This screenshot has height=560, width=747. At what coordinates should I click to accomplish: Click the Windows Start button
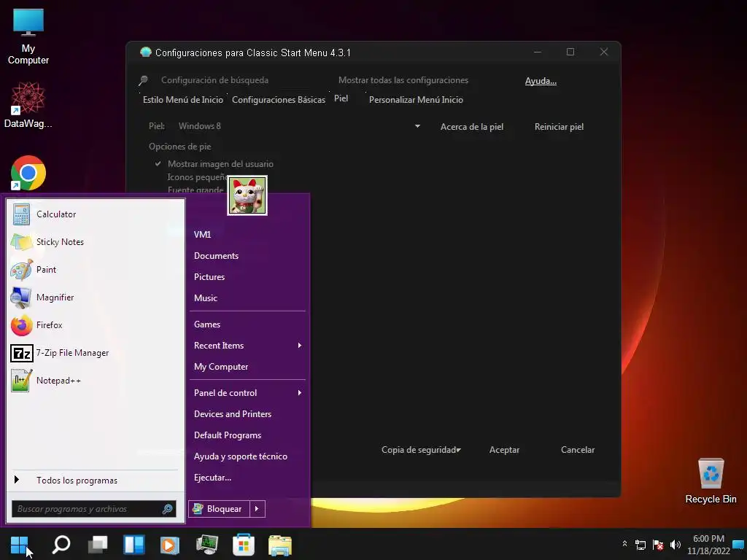(20, 545)
